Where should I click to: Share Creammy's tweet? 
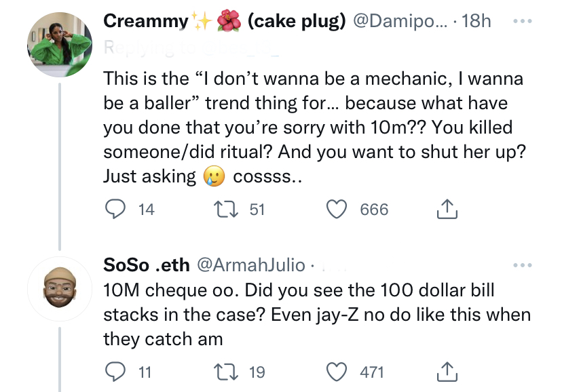447,210
